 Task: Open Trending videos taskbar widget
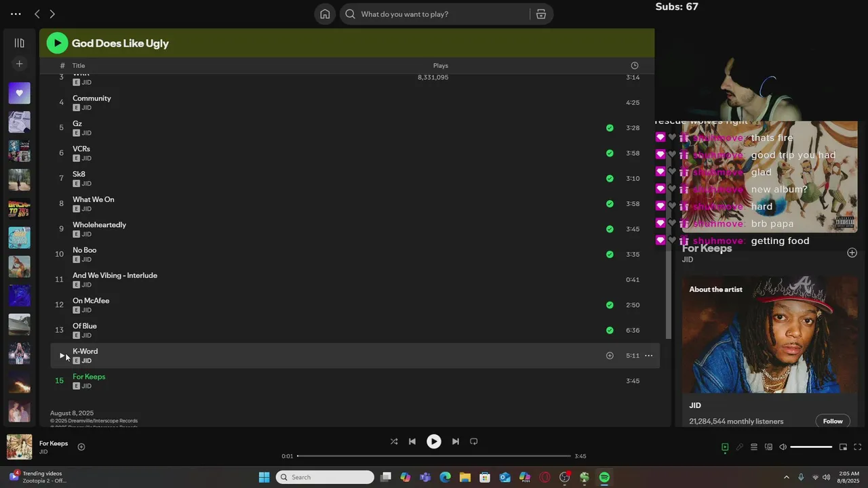38,477
